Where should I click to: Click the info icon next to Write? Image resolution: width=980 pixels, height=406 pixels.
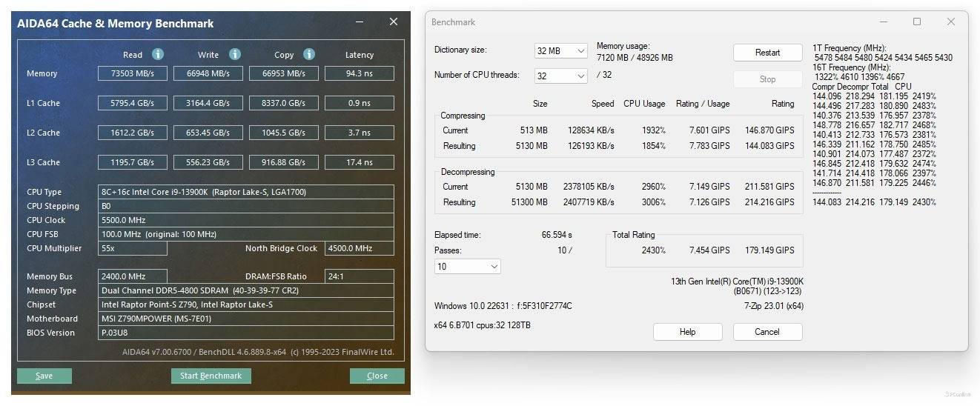234,54
